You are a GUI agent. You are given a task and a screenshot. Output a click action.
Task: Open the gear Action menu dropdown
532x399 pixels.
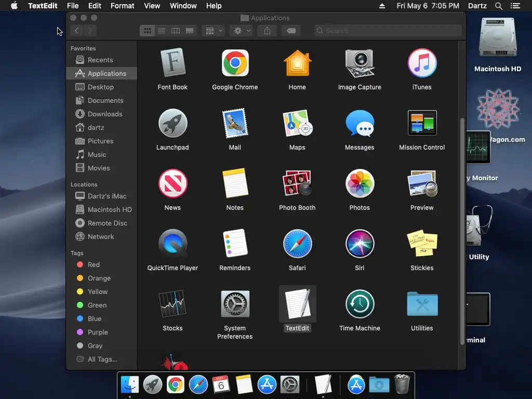(242, 31)
